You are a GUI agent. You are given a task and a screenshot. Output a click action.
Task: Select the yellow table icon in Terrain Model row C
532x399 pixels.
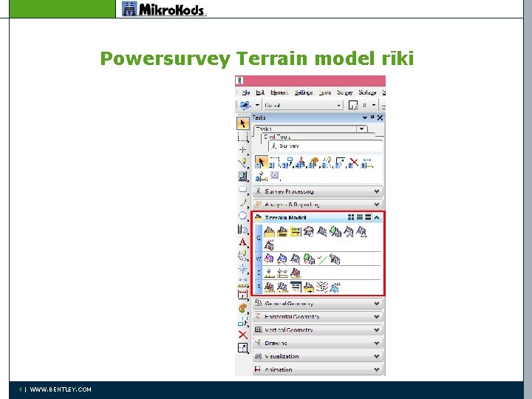coord(296,232)
